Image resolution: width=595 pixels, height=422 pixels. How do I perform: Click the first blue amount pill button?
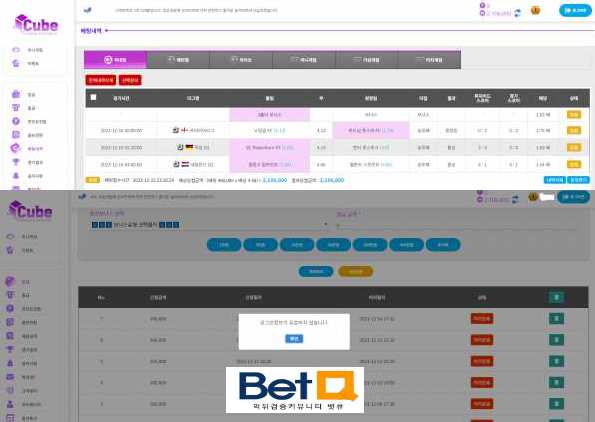(224, 245)
